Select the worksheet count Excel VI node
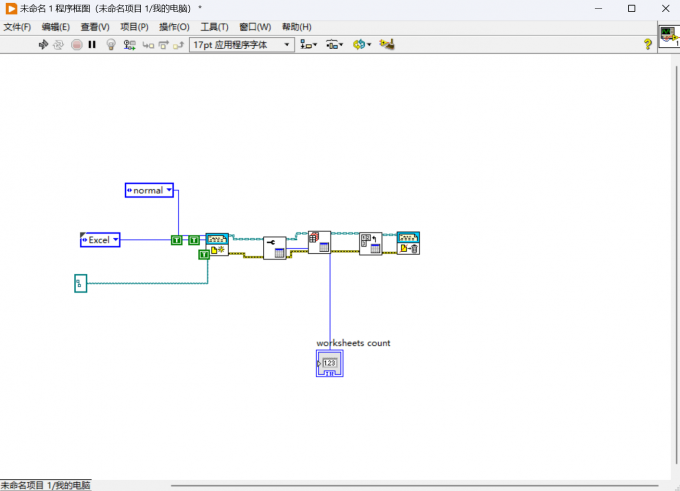The image size is (680, 491). pos(320,242)
